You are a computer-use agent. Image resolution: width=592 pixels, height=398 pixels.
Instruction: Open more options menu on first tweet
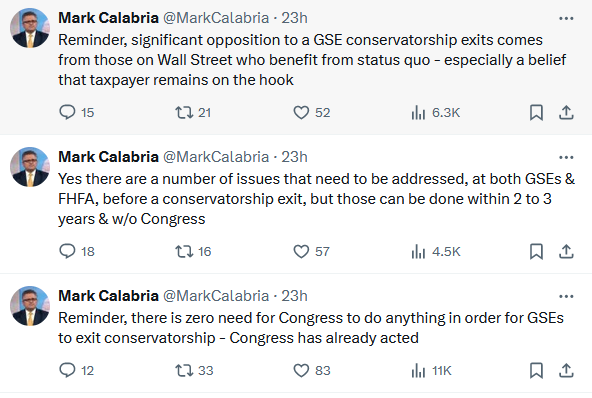coord(566,18)
